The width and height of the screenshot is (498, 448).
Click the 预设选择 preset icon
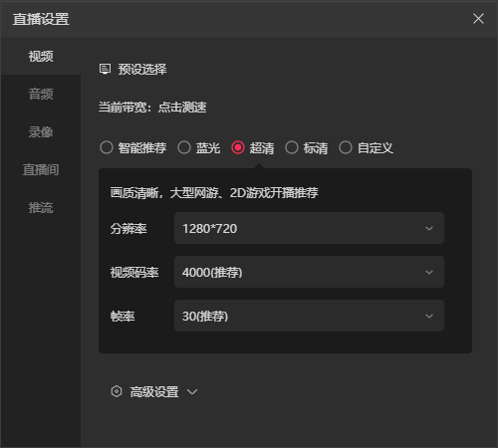[x=105, y=69]
